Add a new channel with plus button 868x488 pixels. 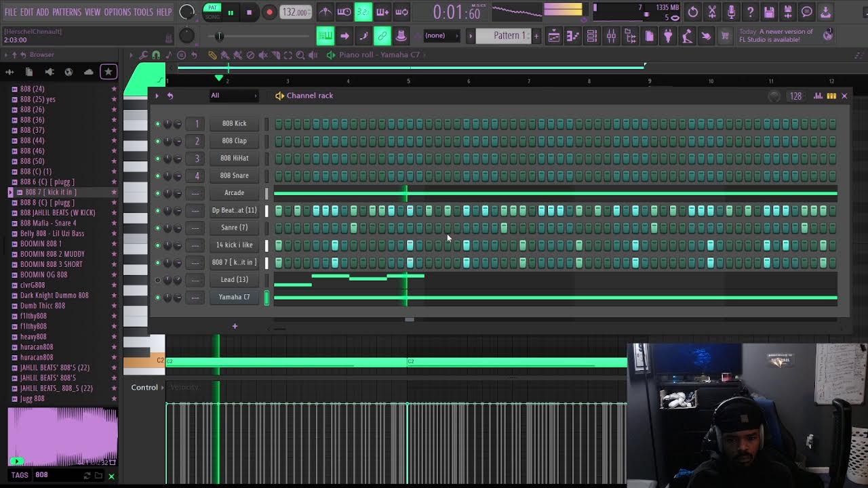tap(235, 326)
